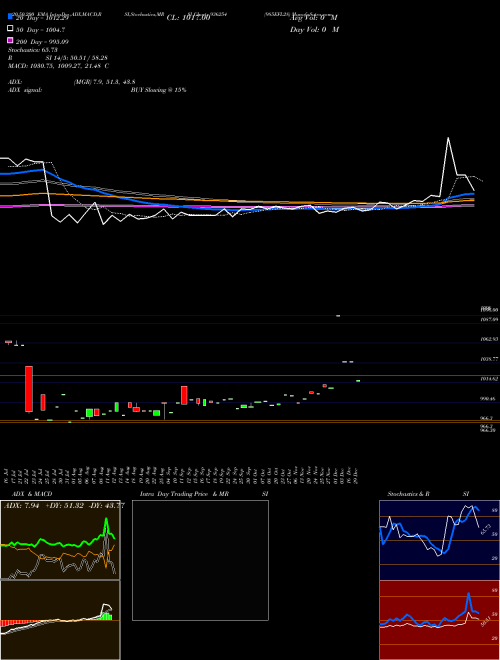Open the red RSI chart panel
This screenshot has width=500, height=660.
pyautogui.click(x=439, y=620)
